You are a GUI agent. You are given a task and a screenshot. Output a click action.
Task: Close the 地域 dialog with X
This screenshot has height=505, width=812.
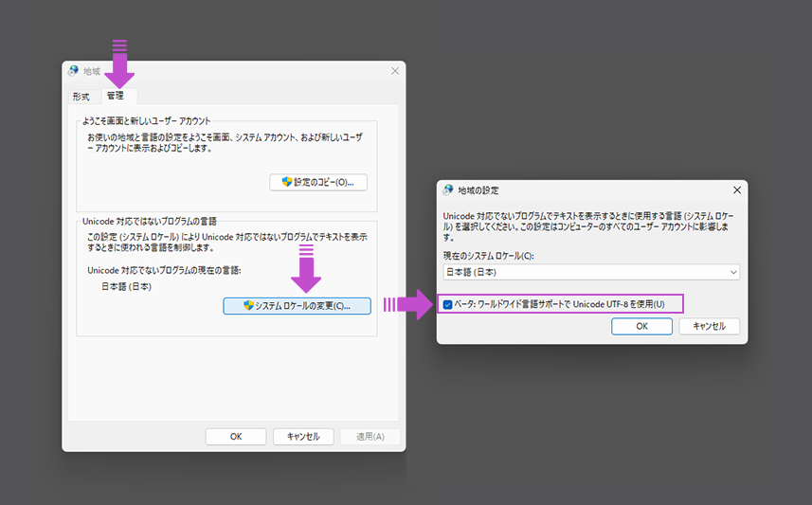tap(394, 71)
